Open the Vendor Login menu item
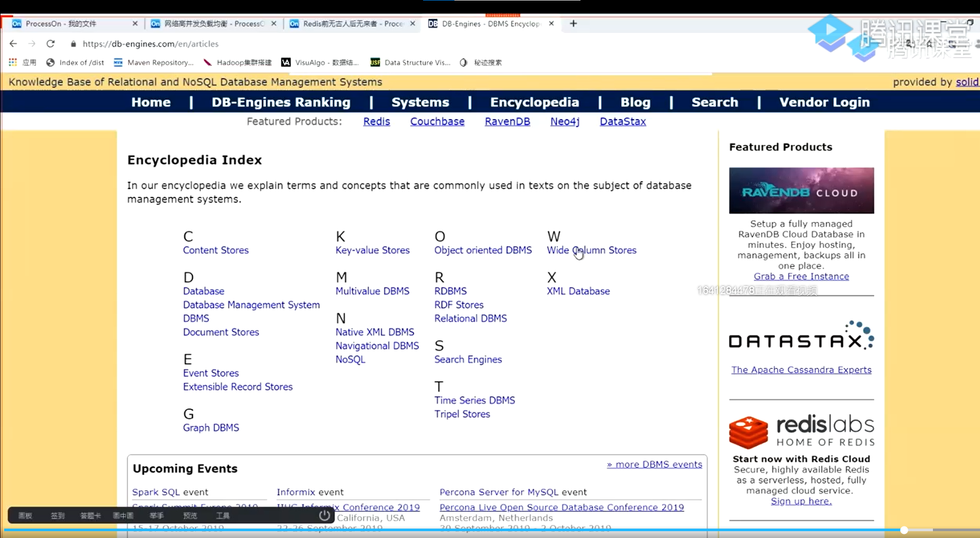 click(825, 102)
